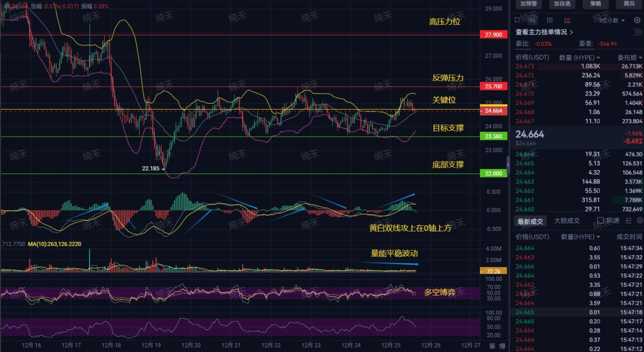
Task: Open trade list settings hexagon icon
Action: [x=639, y=221]
